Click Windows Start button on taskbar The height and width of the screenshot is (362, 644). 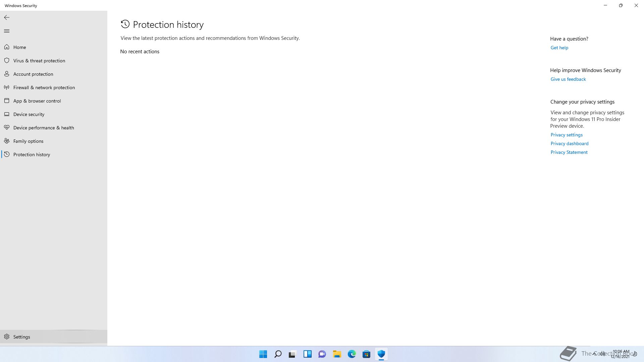click(263, 354)
